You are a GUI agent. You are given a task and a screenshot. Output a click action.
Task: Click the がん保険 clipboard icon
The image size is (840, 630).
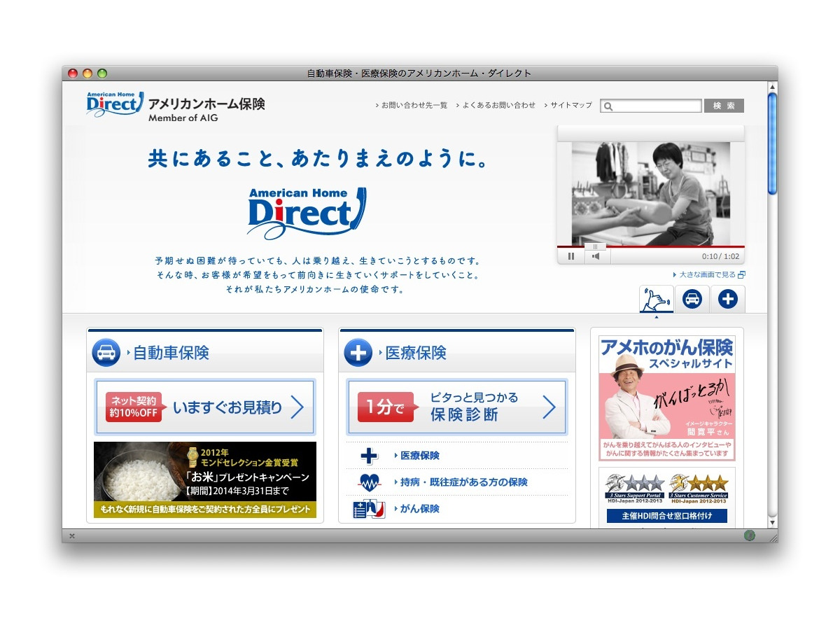tap(369, 509)
